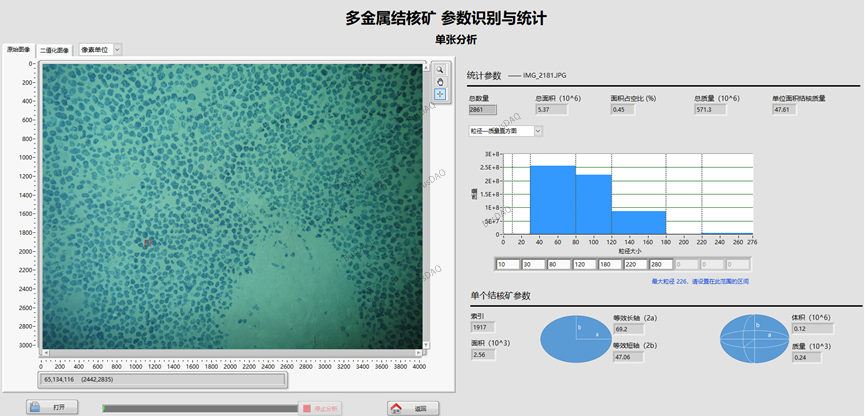
Task: Click the 索引 index field showing 1917
Action: point(485,328)
